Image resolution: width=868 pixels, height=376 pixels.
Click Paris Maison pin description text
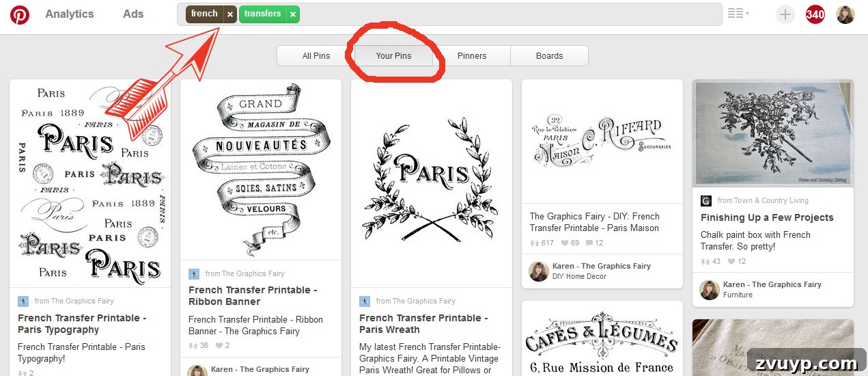tap(595, 222)
